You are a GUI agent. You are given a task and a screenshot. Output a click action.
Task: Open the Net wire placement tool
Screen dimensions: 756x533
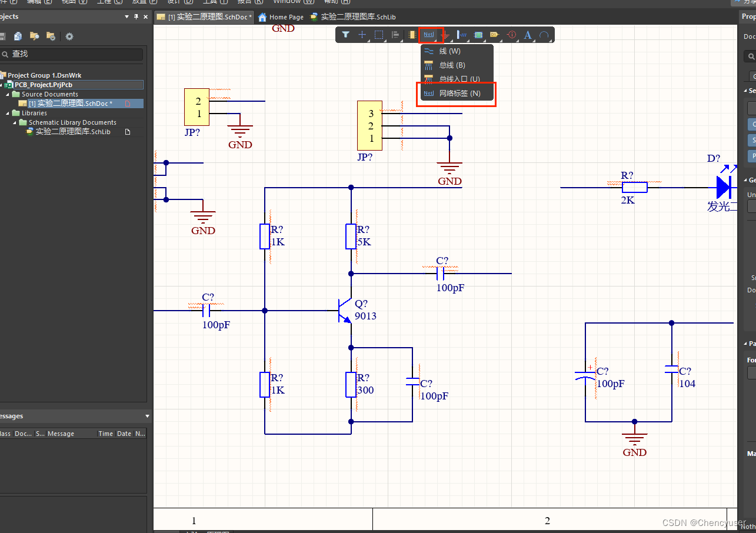429,35
